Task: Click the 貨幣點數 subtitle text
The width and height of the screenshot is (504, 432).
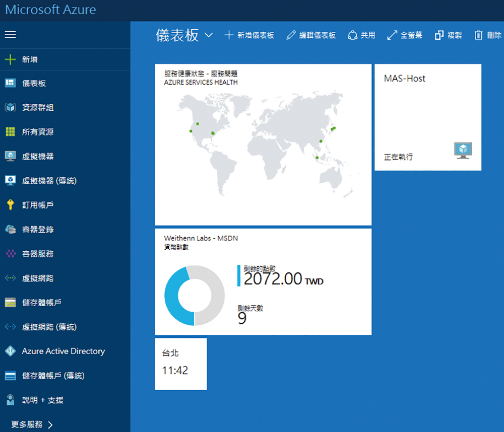Action: click(176, 247)
